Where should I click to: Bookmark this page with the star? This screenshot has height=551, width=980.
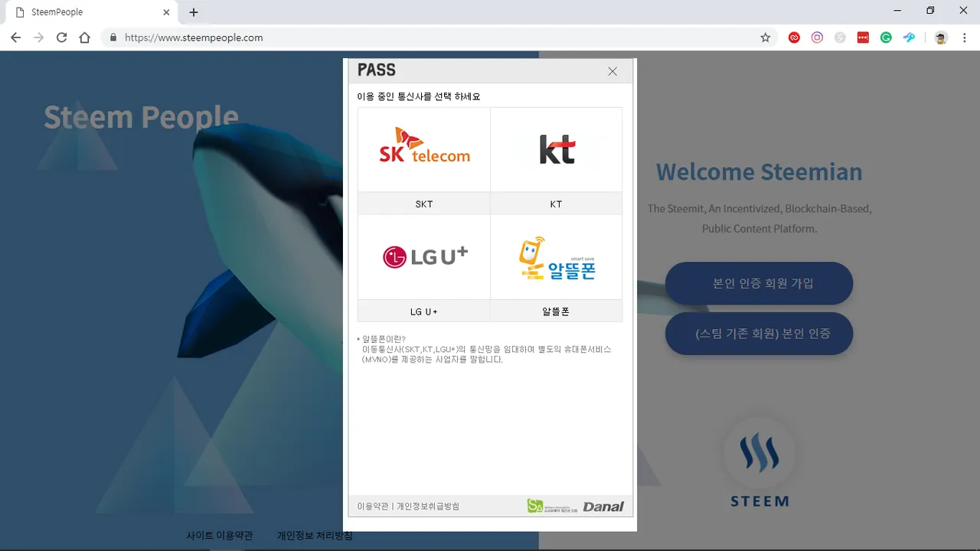[765, 37]
